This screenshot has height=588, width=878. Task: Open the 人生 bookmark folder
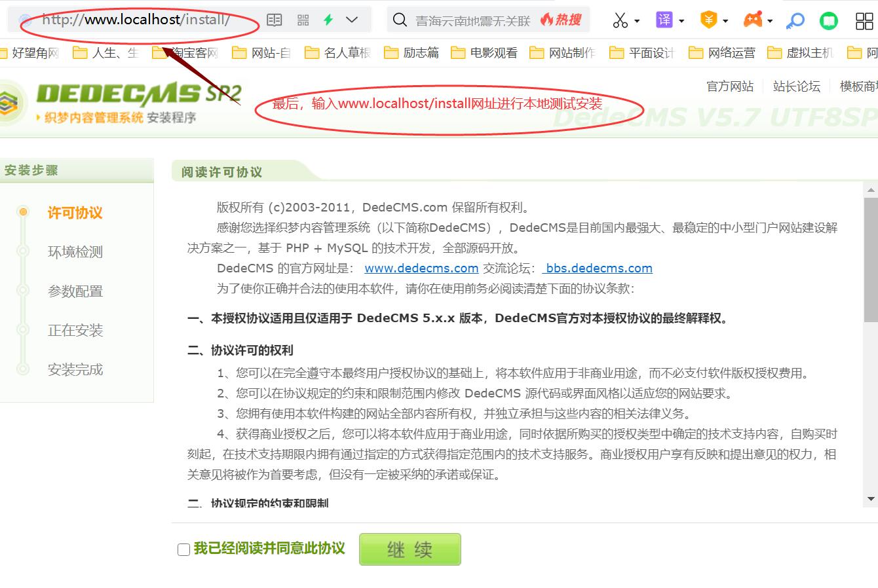(106, 52)
